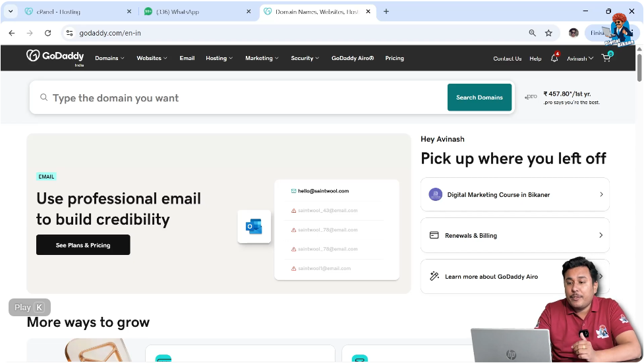This screenshot has height=363, width=644.
Task: Expand the Security menu
Action: 305,58
